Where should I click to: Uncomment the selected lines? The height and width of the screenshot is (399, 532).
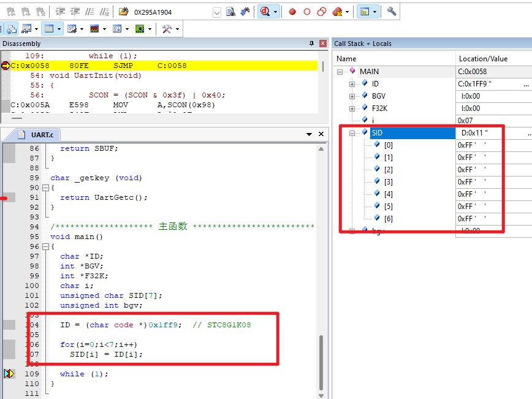(x=104, y=12)
